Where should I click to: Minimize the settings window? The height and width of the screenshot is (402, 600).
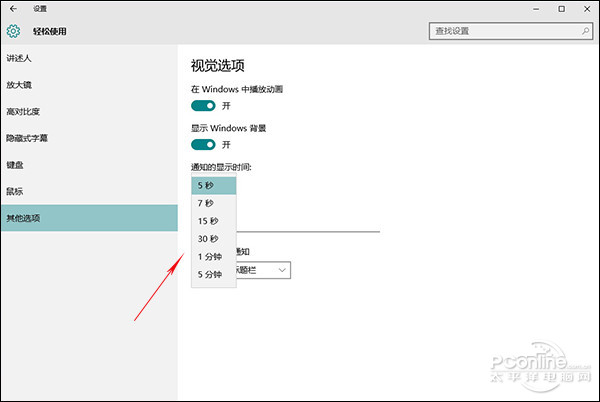pyautogui.click(x=536, y=9)
